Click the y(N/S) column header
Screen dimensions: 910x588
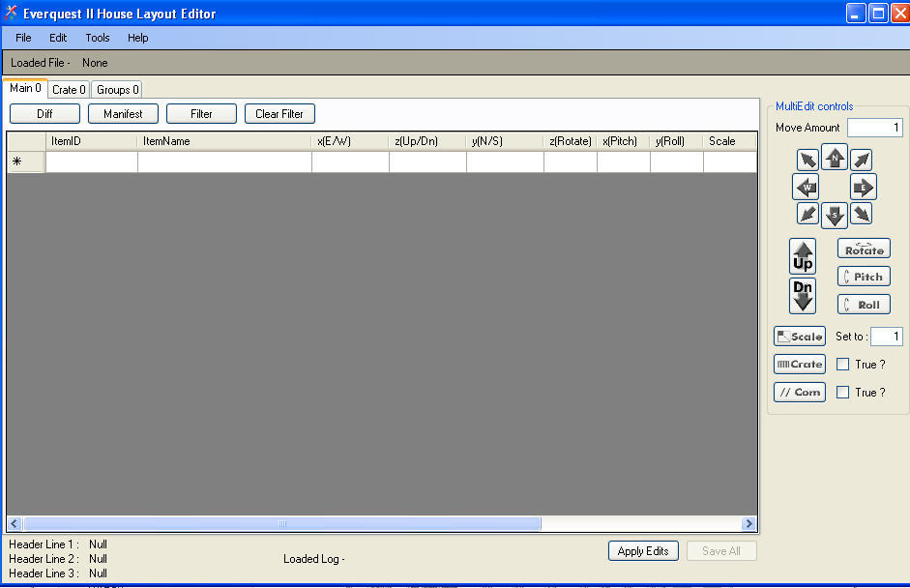coord(505,141)
